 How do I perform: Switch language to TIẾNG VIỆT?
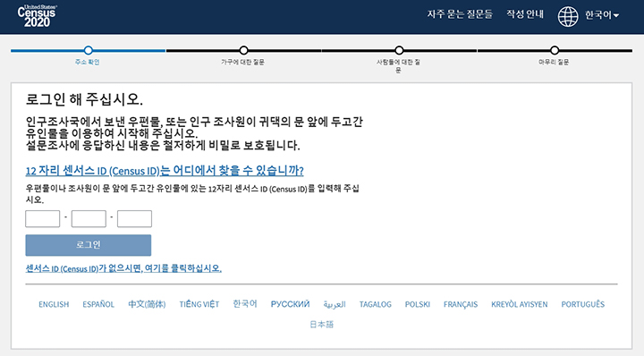point(199,304)
